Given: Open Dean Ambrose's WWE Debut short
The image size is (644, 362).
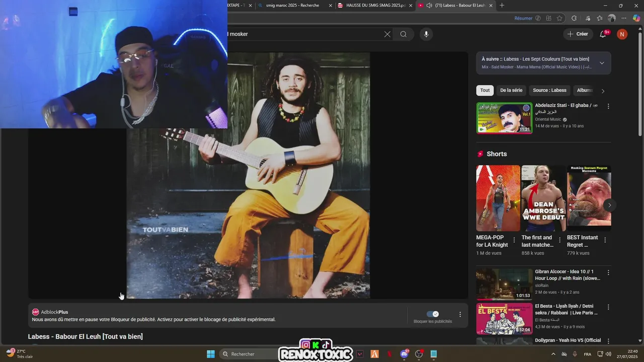Looking at the screenshot, I should [543, 198].
